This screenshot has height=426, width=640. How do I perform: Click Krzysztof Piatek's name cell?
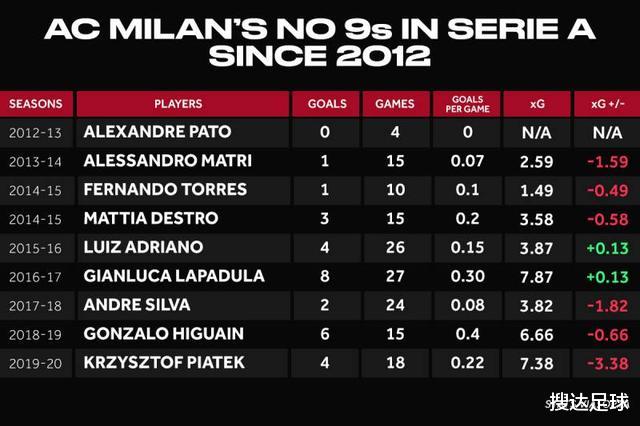pos(162,361)
